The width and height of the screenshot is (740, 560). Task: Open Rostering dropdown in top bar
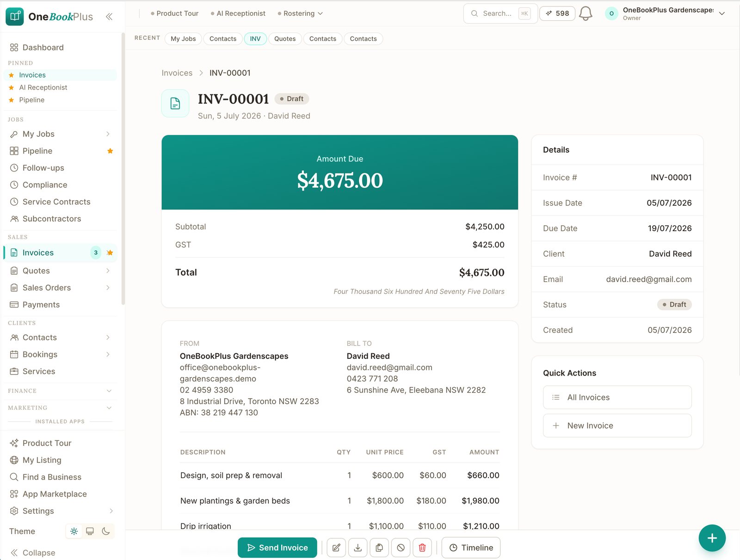[300, 13]
